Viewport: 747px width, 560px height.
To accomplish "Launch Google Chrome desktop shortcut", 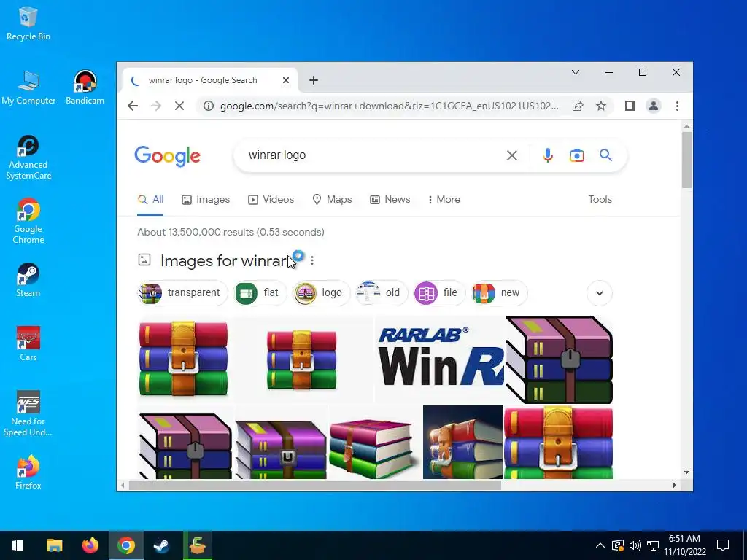I will pos(28,222).
